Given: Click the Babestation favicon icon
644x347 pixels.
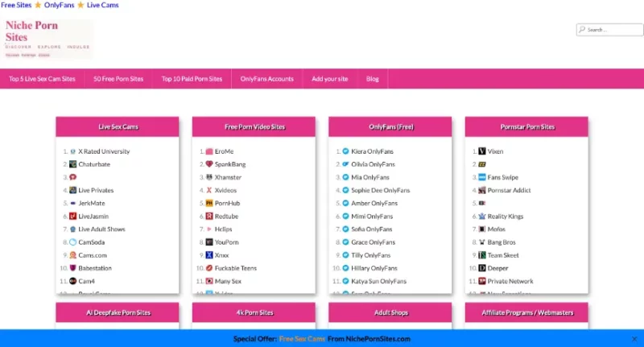Looking at the screenshot, I should (x=72, y=268).
